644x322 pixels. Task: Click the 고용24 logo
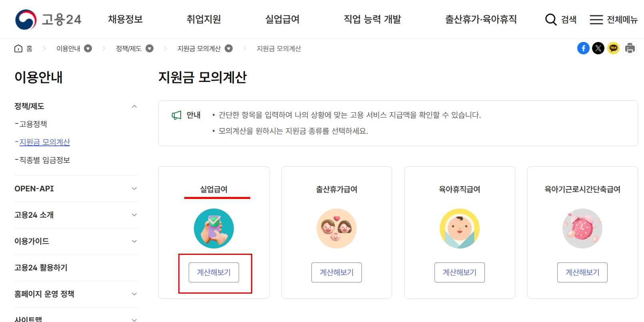point(48,19)
